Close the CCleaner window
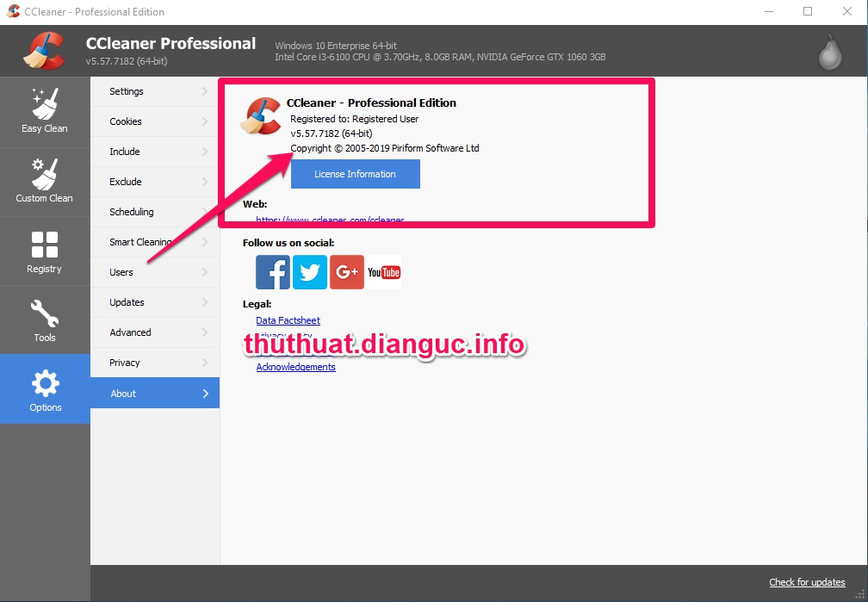 [x=847, y=12]
